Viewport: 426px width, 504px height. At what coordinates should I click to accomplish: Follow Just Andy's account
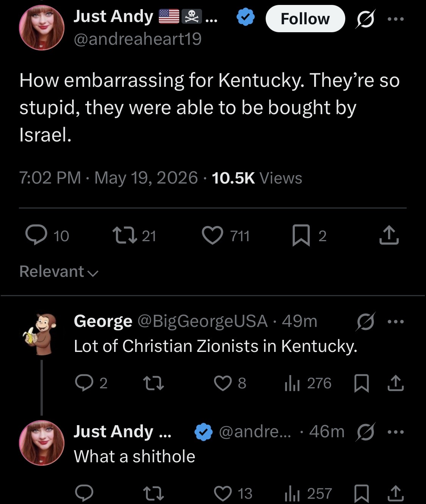pyautogui.click(x=305, y=19)
